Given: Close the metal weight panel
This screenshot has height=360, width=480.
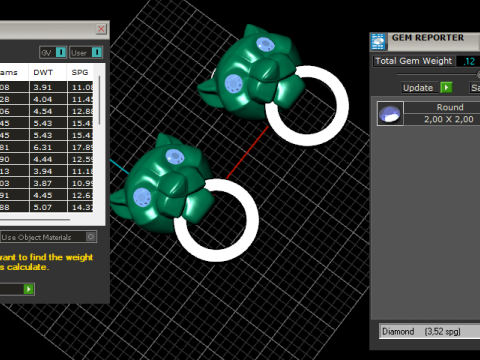Looking at the screenshot, I should point(101,29).
